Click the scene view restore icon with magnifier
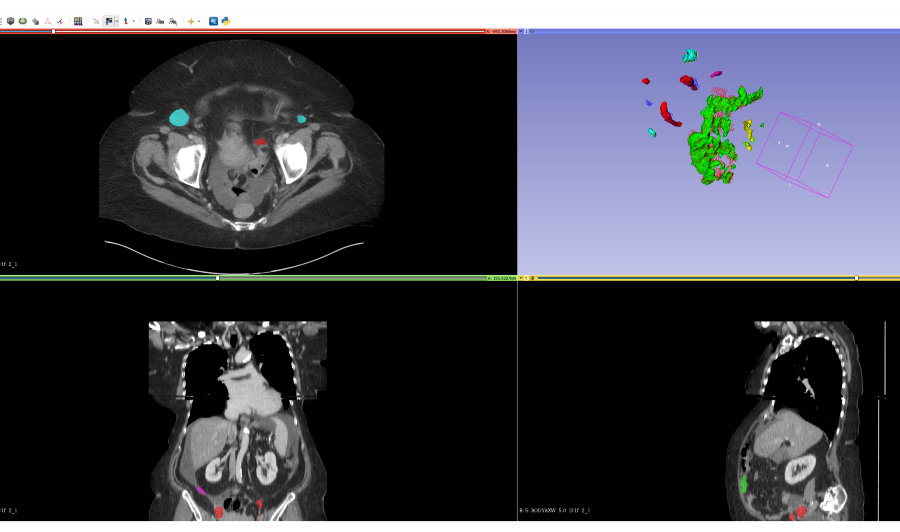Screen dimensions: 900x532 point(173,21)
